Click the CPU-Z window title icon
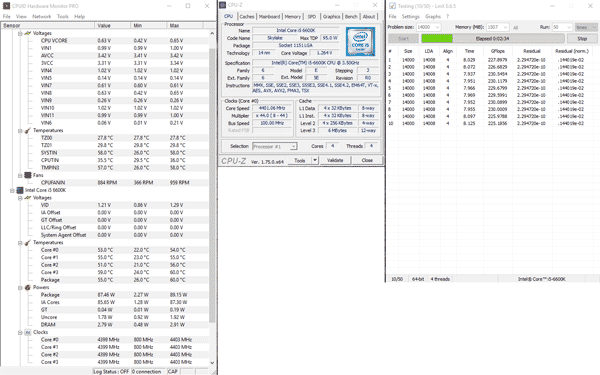Image resolution: width=600 pixels, height=375 pixels. click(222, 5)
